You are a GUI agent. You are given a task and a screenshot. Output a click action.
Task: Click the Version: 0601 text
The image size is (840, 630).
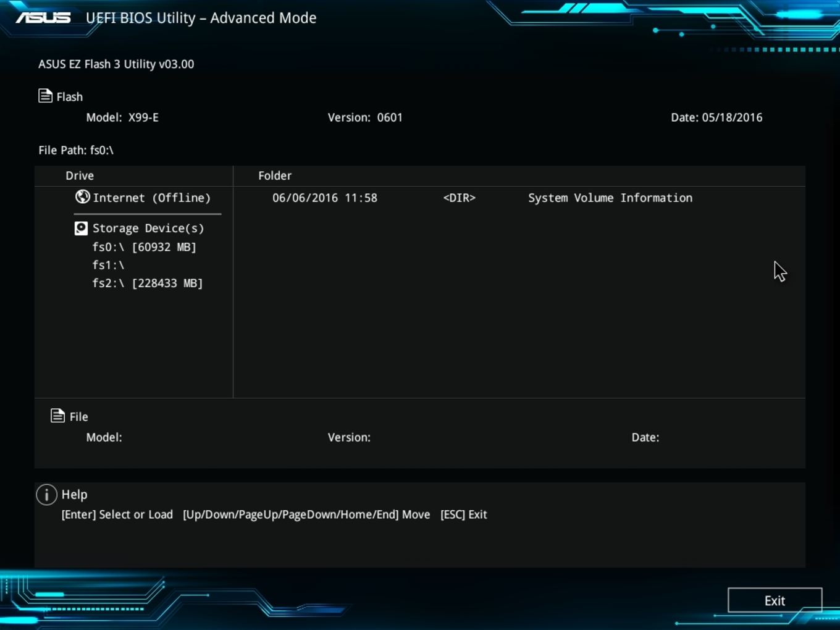[365, 117]
